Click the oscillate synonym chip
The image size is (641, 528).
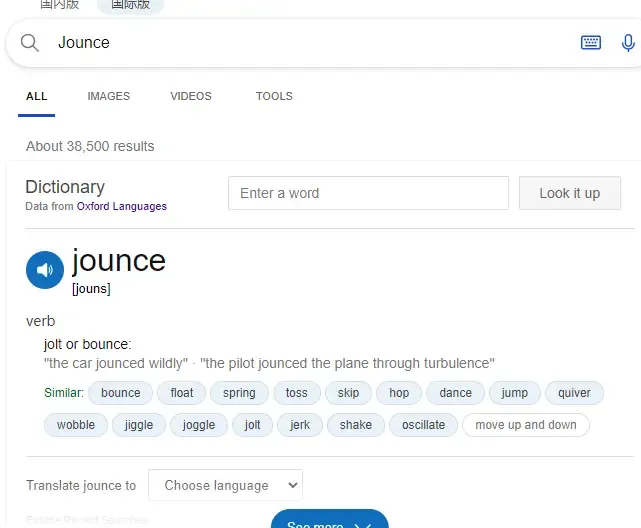pyautogui.click(x=423, y=425)
